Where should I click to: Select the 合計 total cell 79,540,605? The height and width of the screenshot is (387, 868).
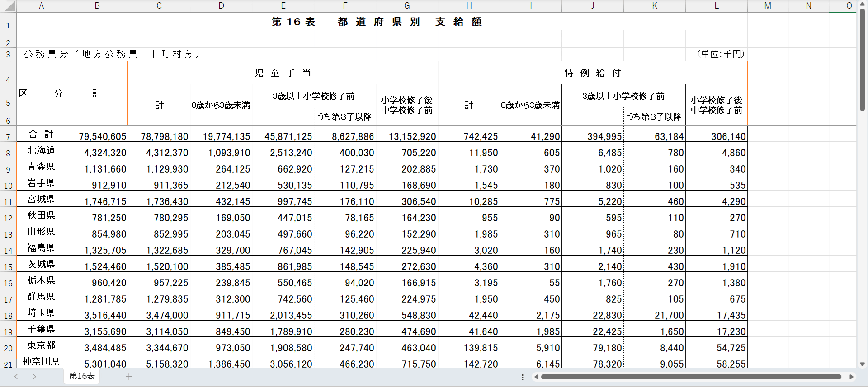pos(97,136)
